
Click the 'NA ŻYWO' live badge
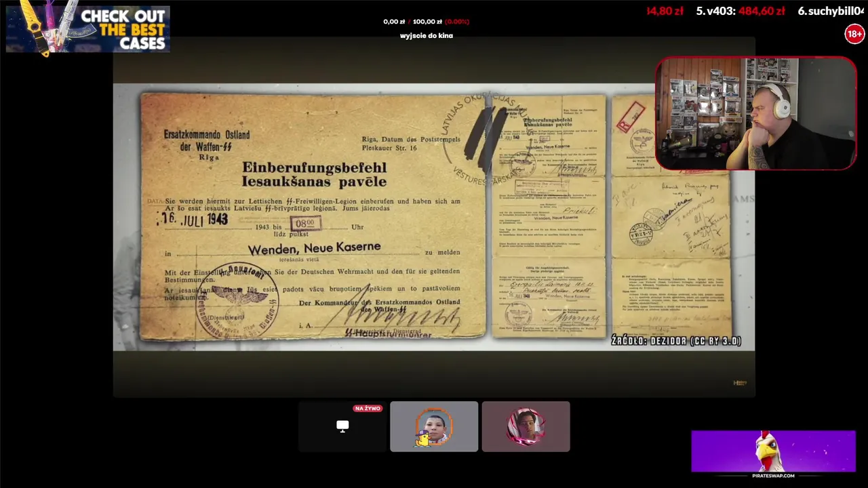tap(368, 409)
